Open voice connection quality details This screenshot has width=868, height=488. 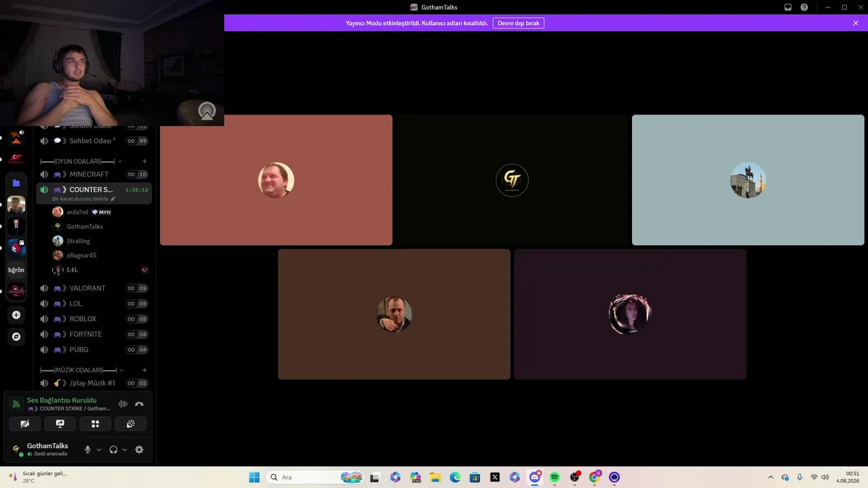point(16,404)
